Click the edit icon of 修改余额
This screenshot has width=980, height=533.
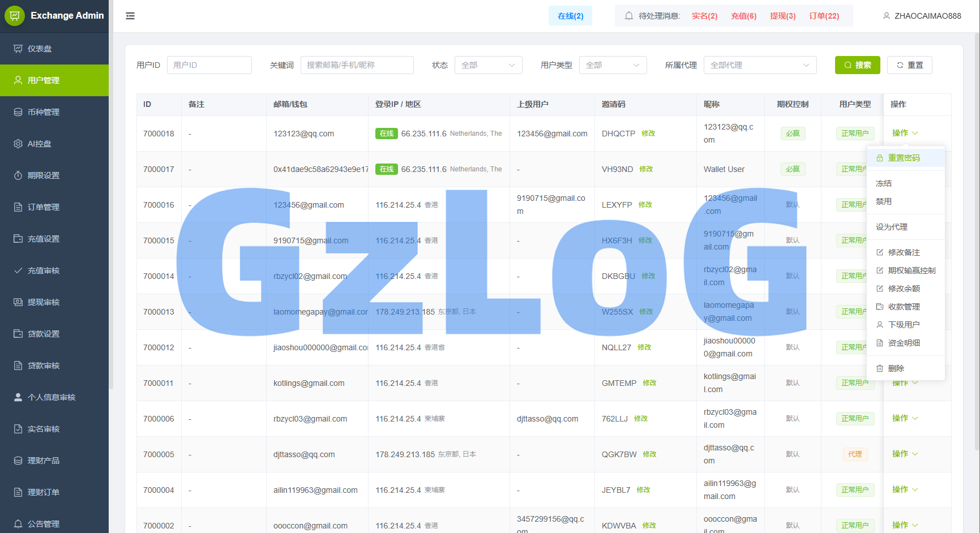pyautogui.click(x=880, y=289)
